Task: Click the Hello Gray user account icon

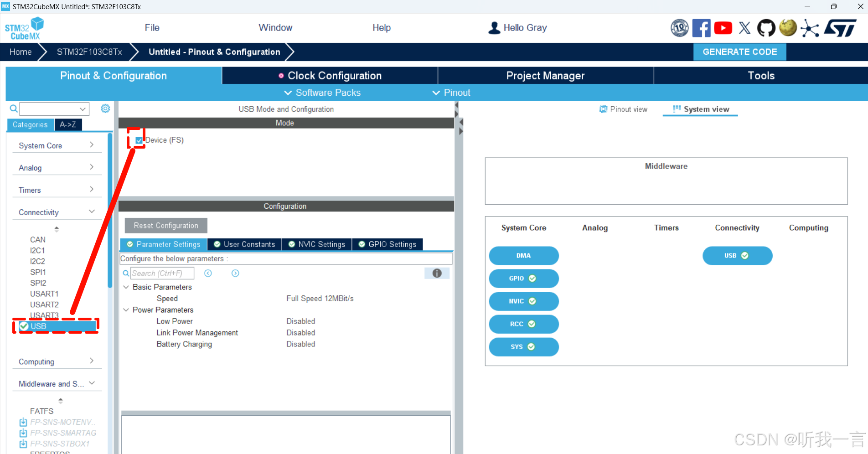Action: (x=494, y=28)
